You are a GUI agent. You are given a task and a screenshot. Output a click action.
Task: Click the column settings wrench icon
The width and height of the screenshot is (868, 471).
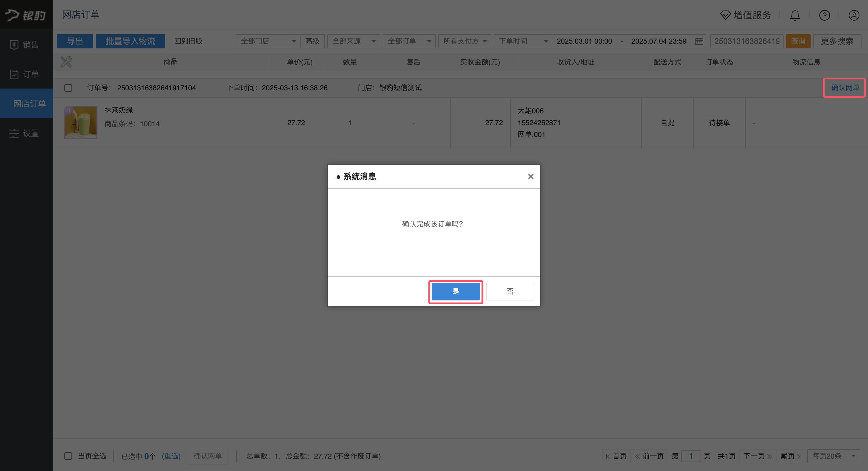tap(66, 62)
